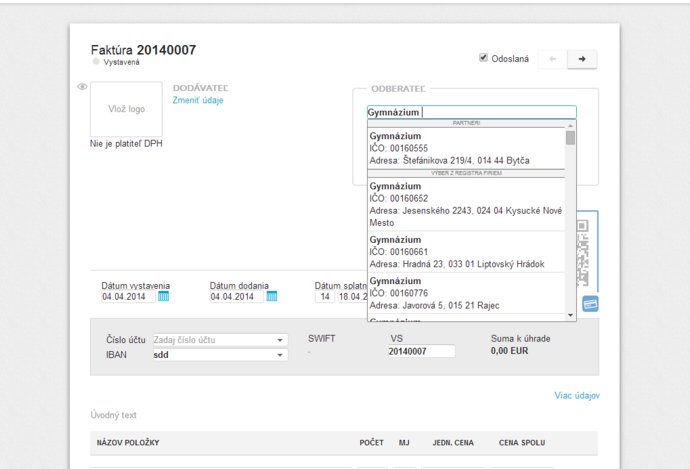Go to previous invoice arrow

pyautogui.click(x=553, y=59)
